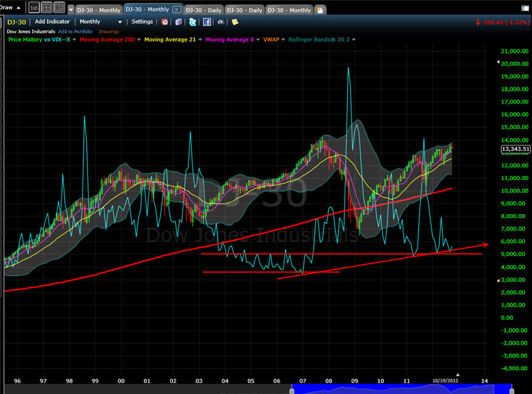532x394 pixels.
Task: Click the blue timeline range slider
Action: click(x=401, y=389)
